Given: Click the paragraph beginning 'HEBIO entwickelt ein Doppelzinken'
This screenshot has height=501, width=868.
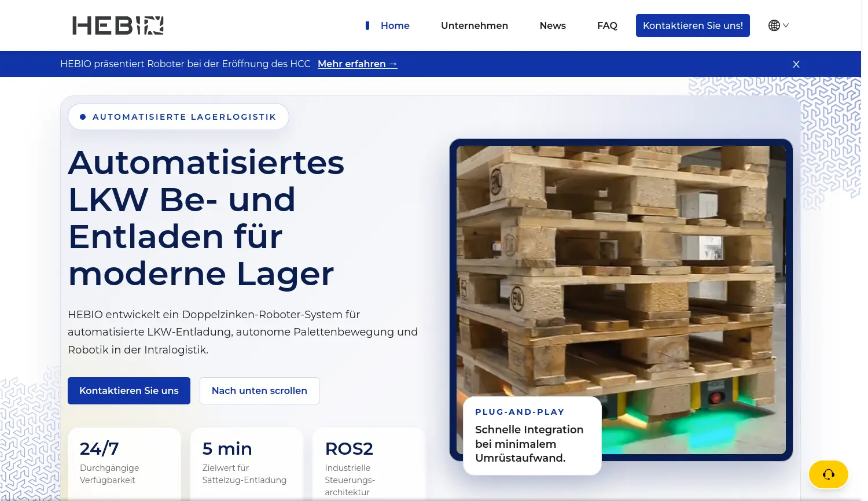Looking at the screenshot, I should tap(242, 332).
